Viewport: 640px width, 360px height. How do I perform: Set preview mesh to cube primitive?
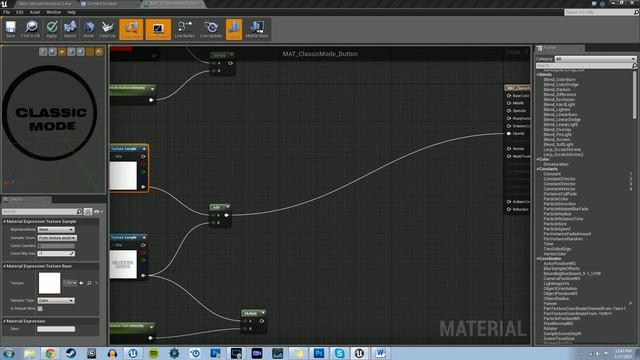pyautogui.click(x=71, y=51)
